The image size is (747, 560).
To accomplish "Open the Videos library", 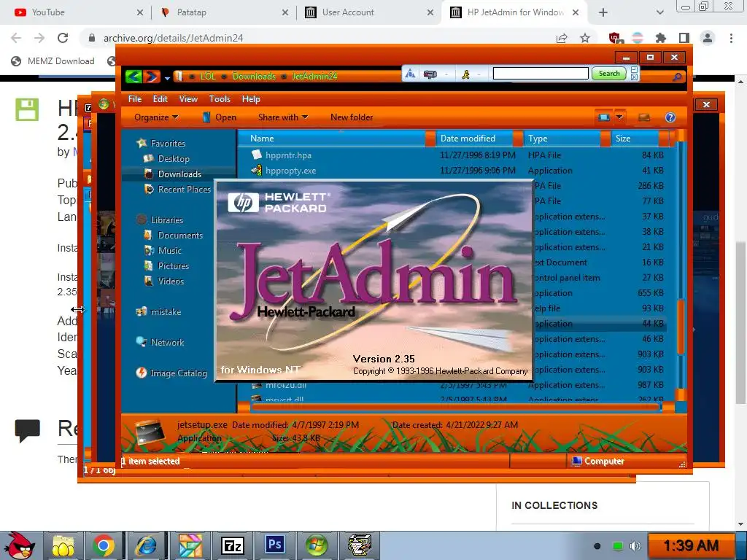I will 164,281.
